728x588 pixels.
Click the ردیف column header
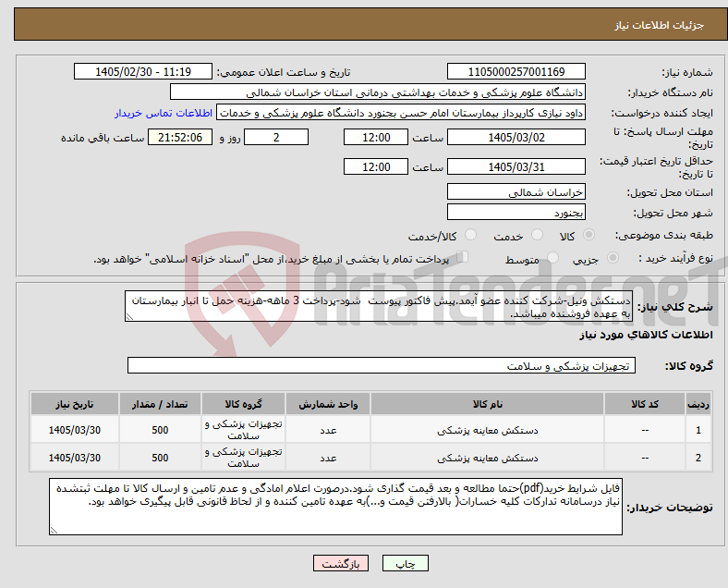(x=698, y=404)
